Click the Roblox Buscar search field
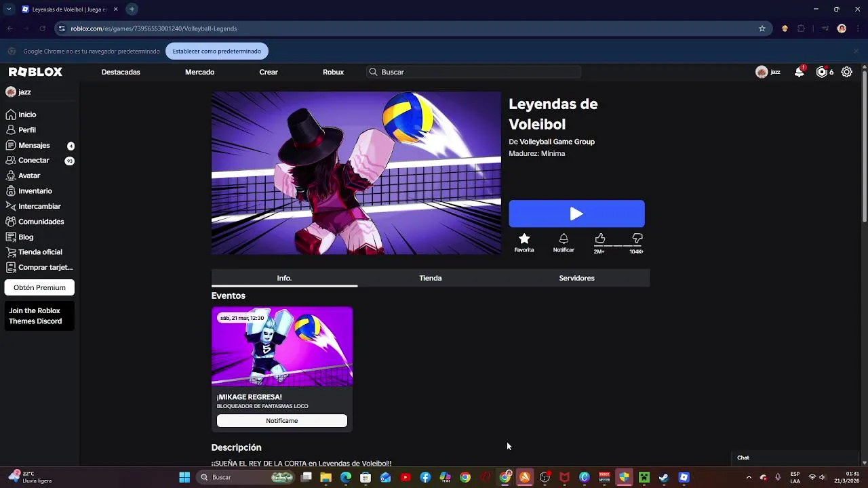The height and width of the screenshot is (488, 868). point(473,72)
